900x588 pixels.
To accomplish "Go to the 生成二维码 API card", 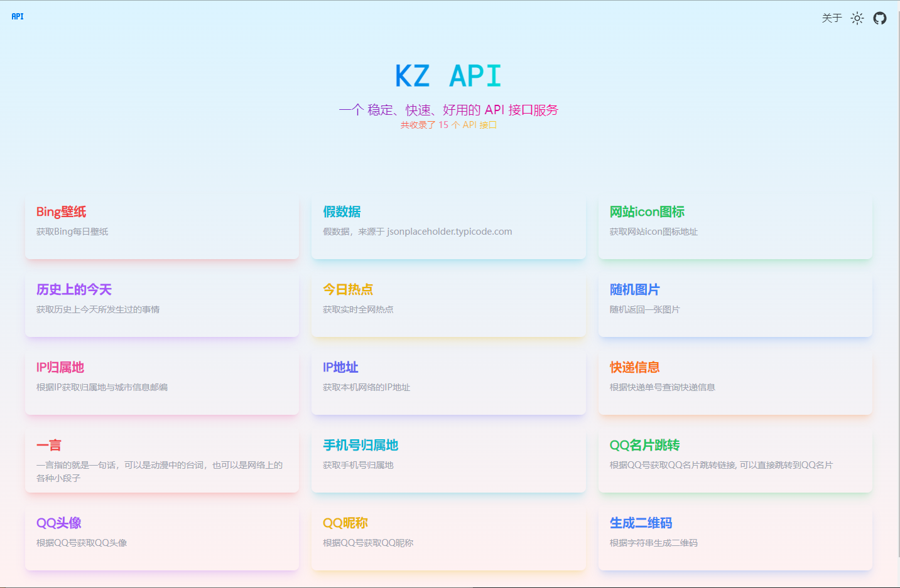I will point(735,538).
